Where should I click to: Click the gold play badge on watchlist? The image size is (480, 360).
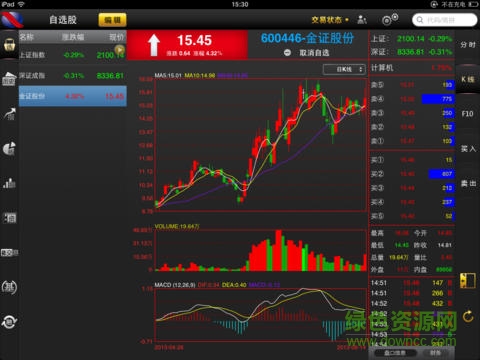tap(120, 50)
